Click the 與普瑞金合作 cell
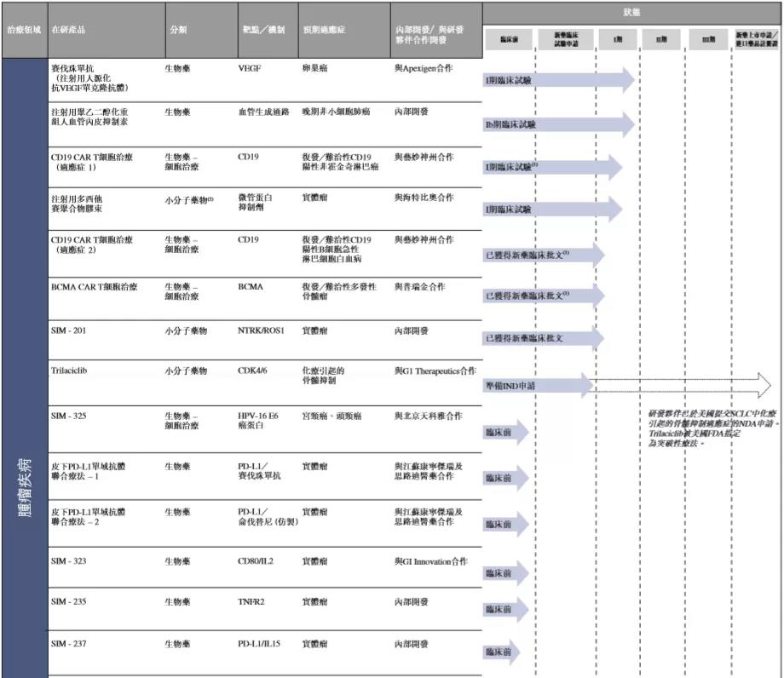Image resolution: width=784 pixels, height=678 pixels. 419,287
